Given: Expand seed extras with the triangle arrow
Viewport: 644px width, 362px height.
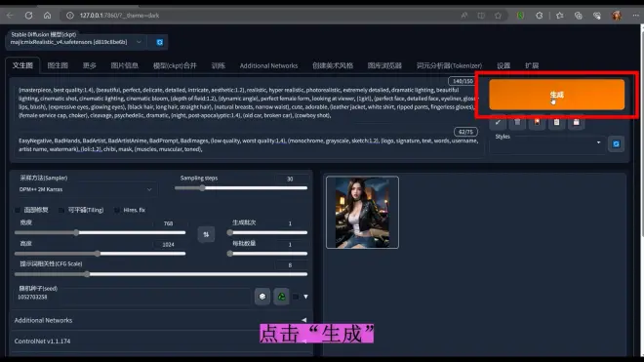Looking at the screenshot, I should coord(305,297).
